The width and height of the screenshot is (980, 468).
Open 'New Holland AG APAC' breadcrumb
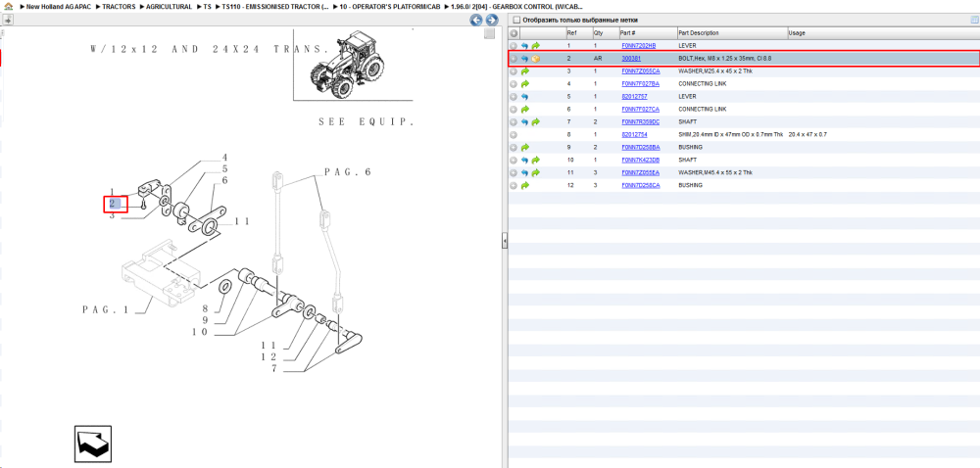[x=60, y=6]
